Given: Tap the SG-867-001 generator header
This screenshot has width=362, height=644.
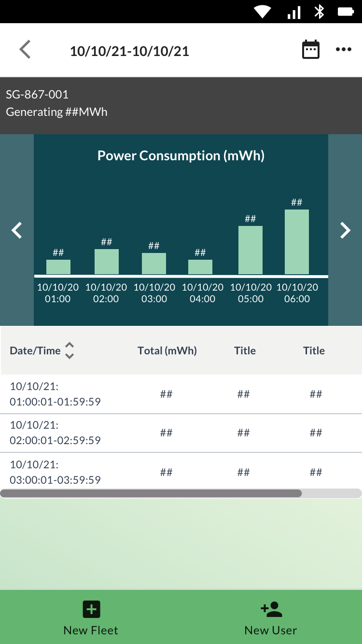Looking at the screenshot, I should 37,95.
